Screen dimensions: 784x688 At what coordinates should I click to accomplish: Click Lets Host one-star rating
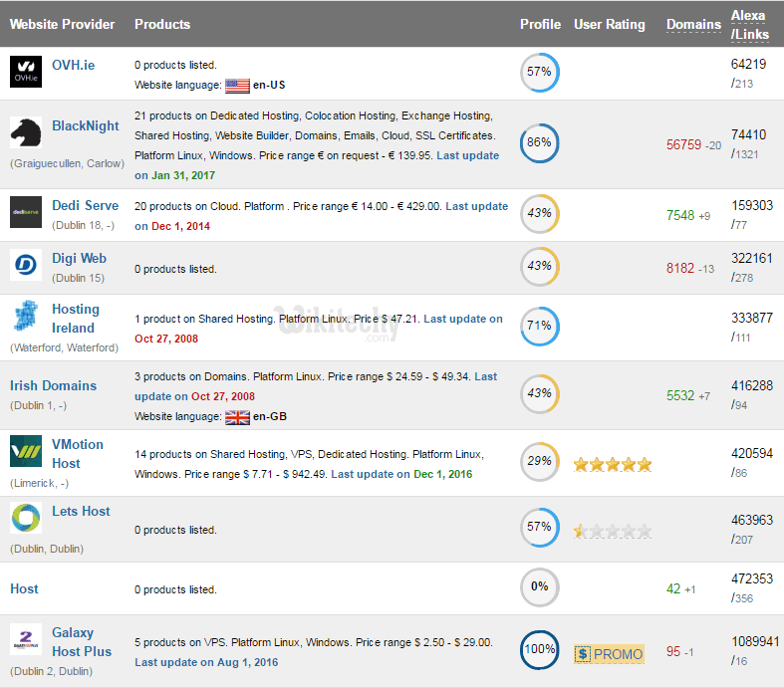pos(613,531)
